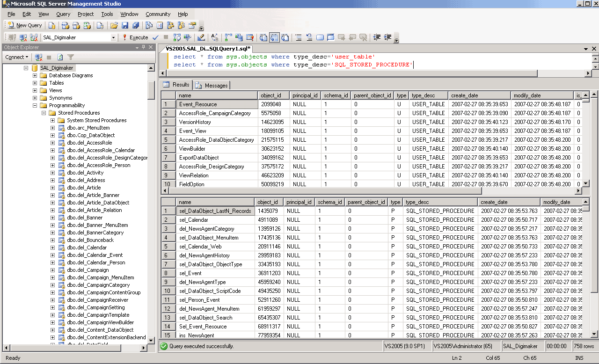
Task: Click the Database Engine Query icon
Action: pos(52,25)
